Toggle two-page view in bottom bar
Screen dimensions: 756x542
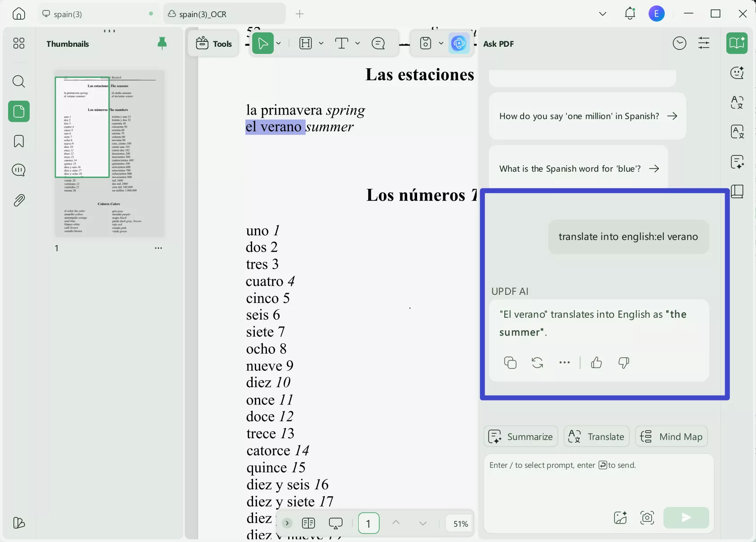tap(308, 523)
